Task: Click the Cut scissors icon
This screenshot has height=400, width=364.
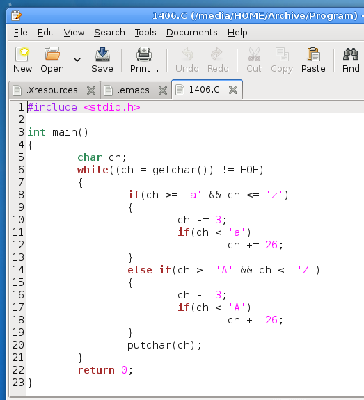Action: (254, 54)
